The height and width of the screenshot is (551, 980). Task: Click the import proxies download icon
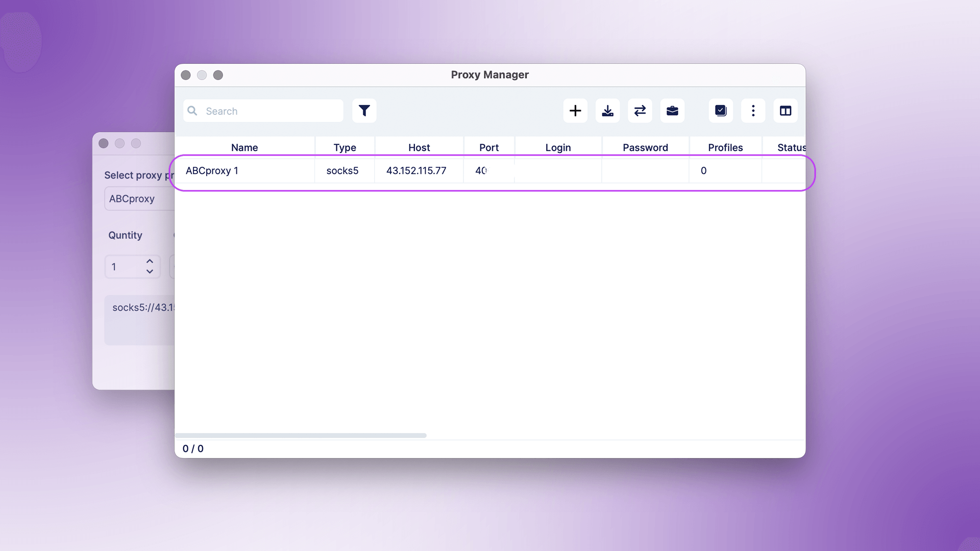(607, 111)
